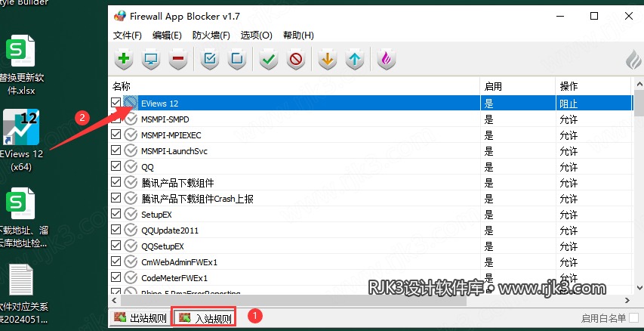Image resolution: width=644 pixels, height=331 pixels.
Task: Select the CodeMeterFWEx1 row name
Action: [174, 278]
